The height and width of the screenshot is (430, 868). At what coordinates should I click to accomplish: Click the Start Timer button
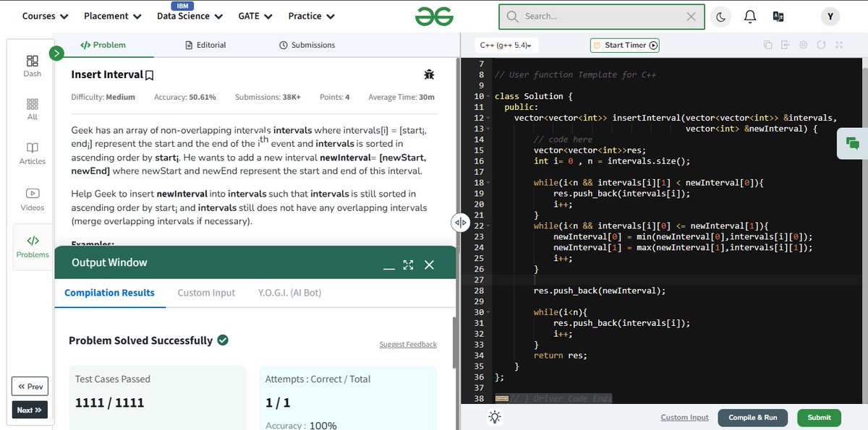click(626, 45)
